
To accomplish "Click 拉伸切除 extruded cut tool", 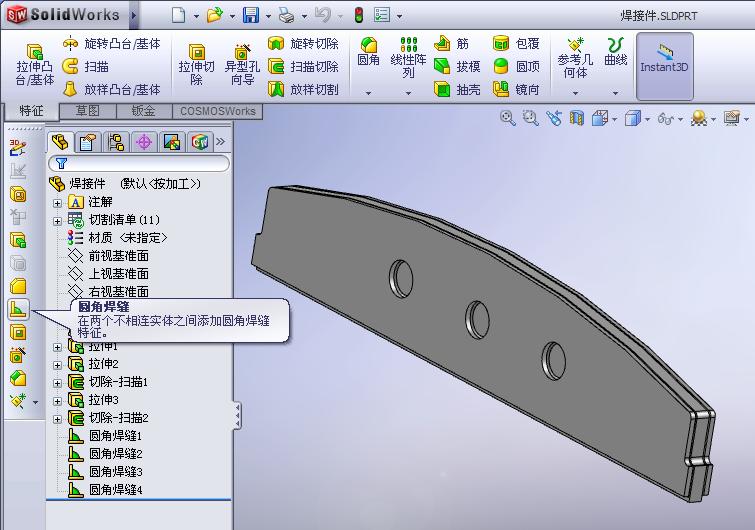I will click(x=196, y=65).
